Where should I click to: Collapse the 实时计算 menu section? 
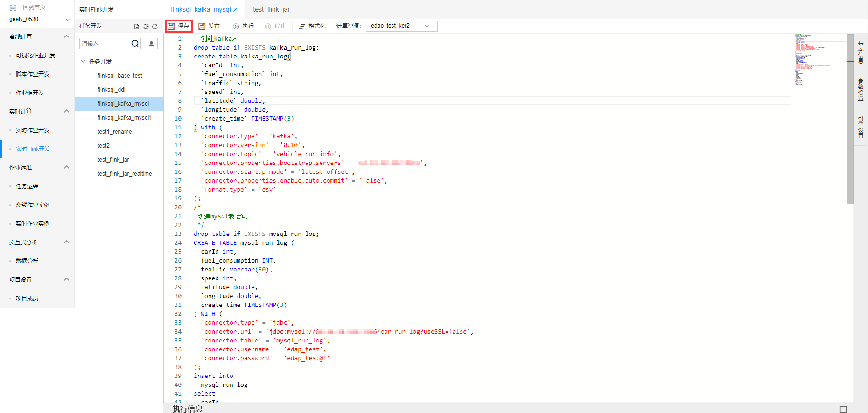(x=66, y=111)
